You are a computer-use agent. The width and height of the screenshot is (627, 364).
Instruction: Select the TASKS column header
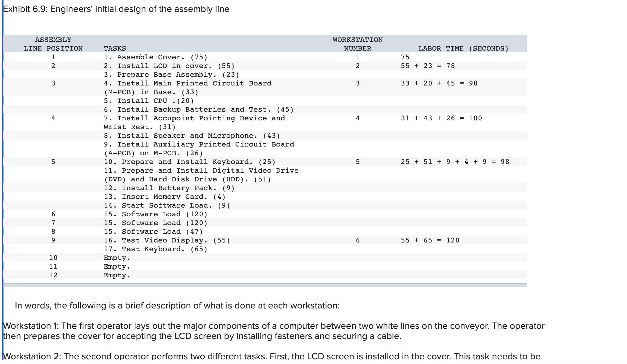click(x=115, y=48)
